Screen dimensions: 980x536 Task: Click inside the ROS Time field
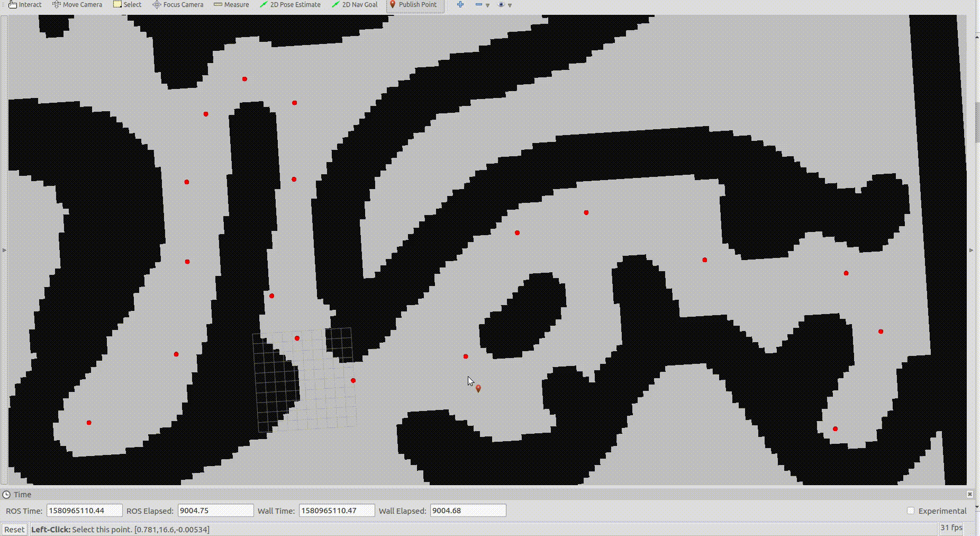85,511
